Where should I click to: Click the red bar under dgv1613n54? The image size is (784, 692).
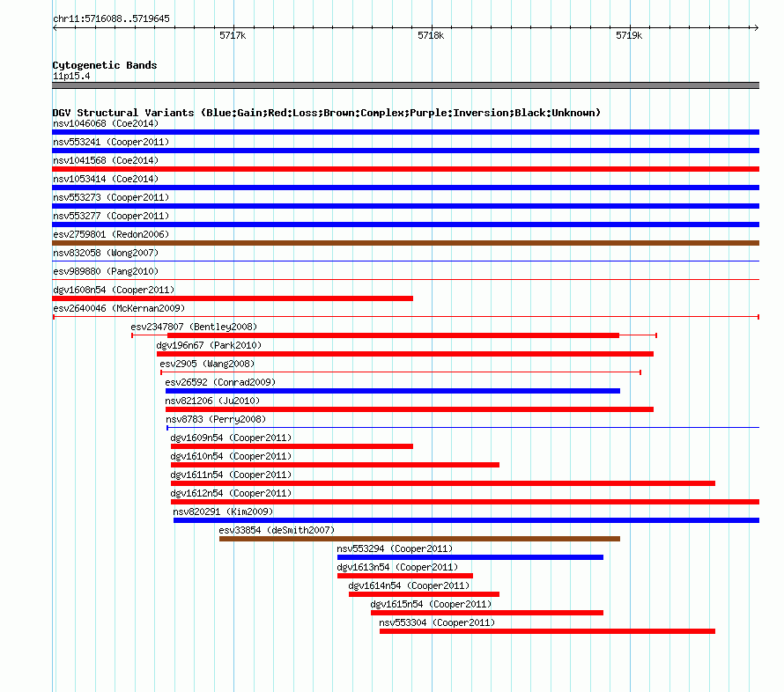point(405,576)
